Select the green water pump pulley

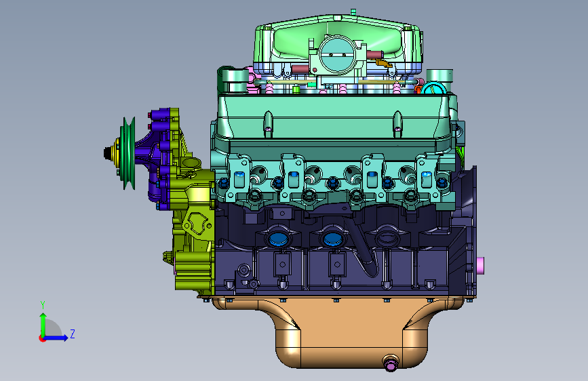(128, 153)
